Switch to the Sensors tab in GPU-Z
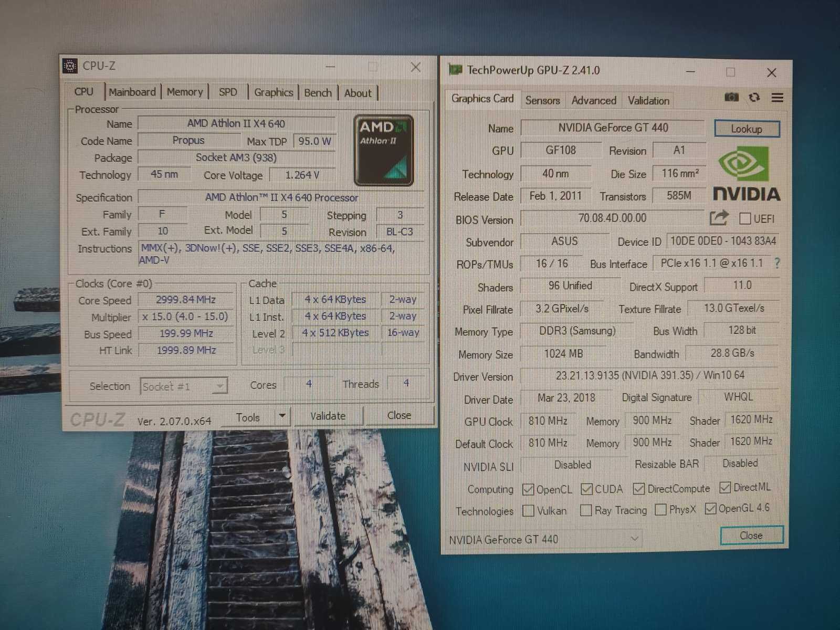 click(542, 100)
